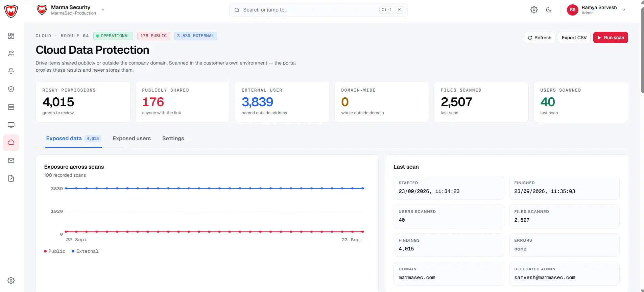The width and height of the screenshot is (644, 292).
Task: Focus the Search or jump to field
Action: pos(318,10)
